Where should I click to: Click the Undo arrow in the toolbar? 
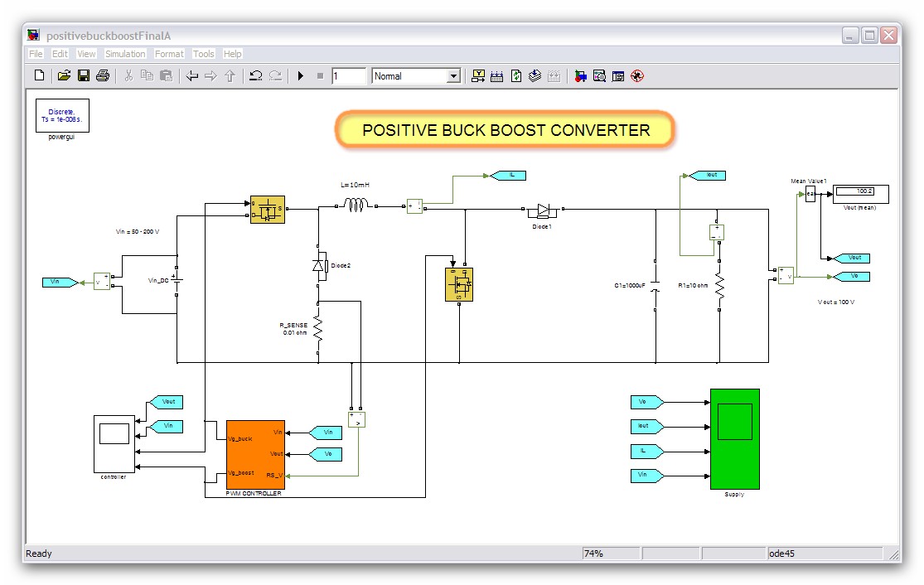[x=256, y=76]
